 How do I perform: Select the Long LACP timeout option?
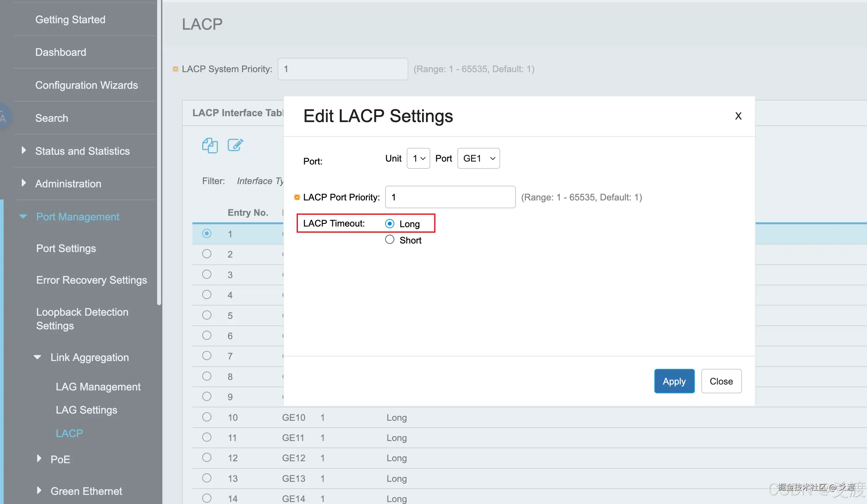click(x=389, y=224)
